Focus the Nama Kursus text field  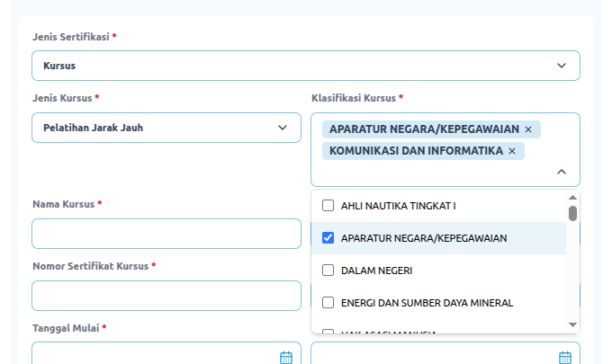pos(166,234)
